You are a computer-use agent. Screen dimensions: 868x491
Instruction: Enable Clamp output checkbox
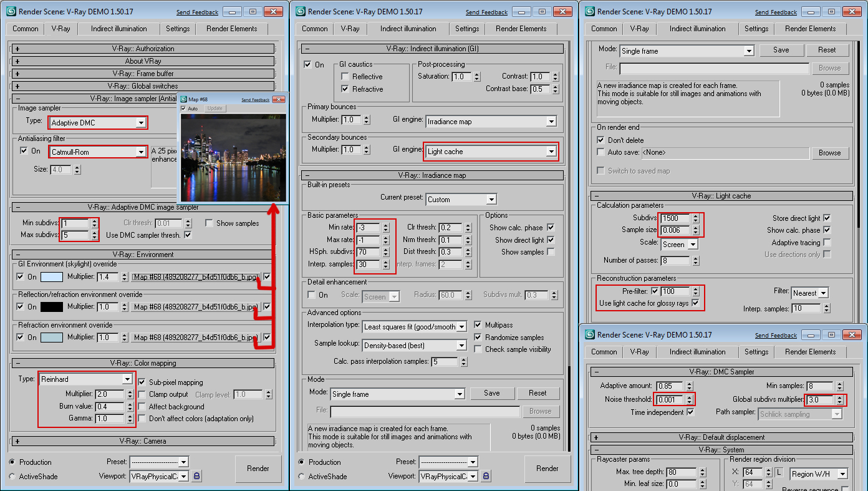tap(142, 394)
